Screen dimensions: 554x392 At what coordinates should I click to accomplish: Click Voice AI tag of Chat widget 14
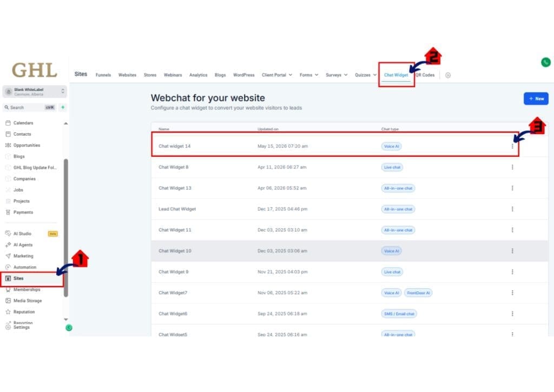(x=391, y=146)
